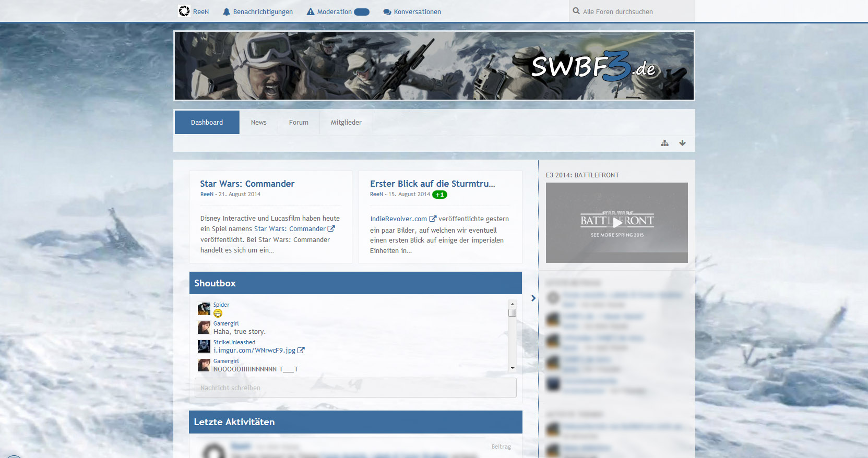Open Spider's profile in Shoutbox
868x458 pixels.
[221, 305]
